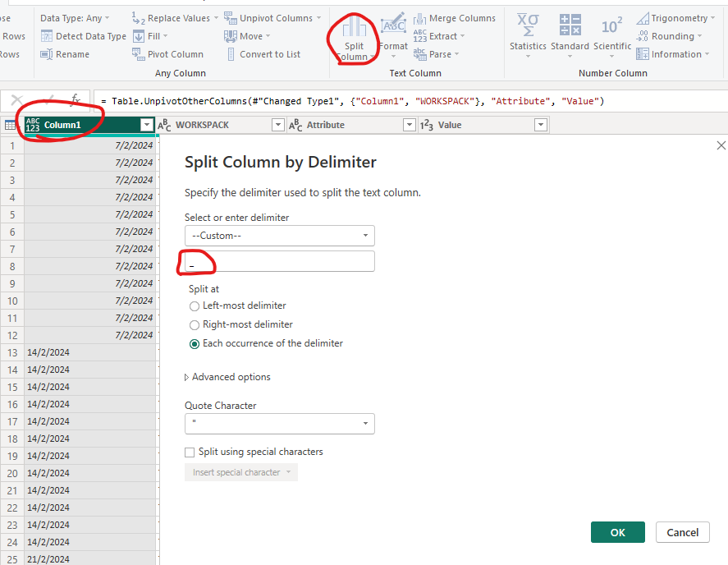
Task: Select row 13 number header
Action: pyautogui.click(x=12, y=352)
